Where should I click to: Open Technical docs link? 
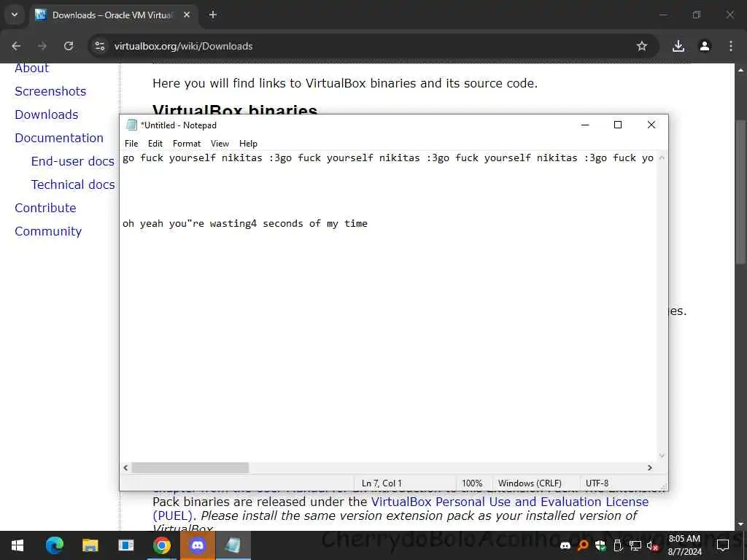[73, 184]
